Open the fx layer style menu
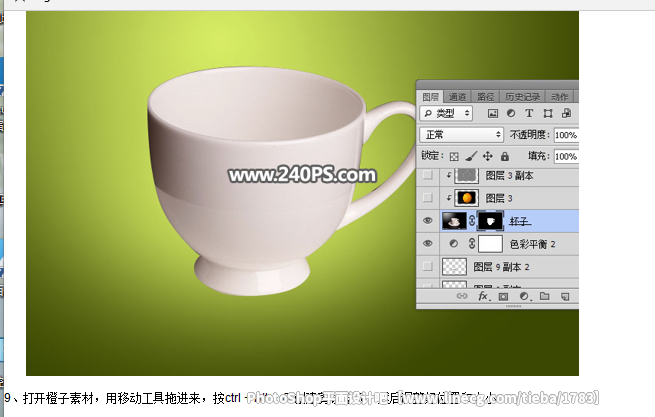The height and width of the screenshot is (417, 655). 483,296
